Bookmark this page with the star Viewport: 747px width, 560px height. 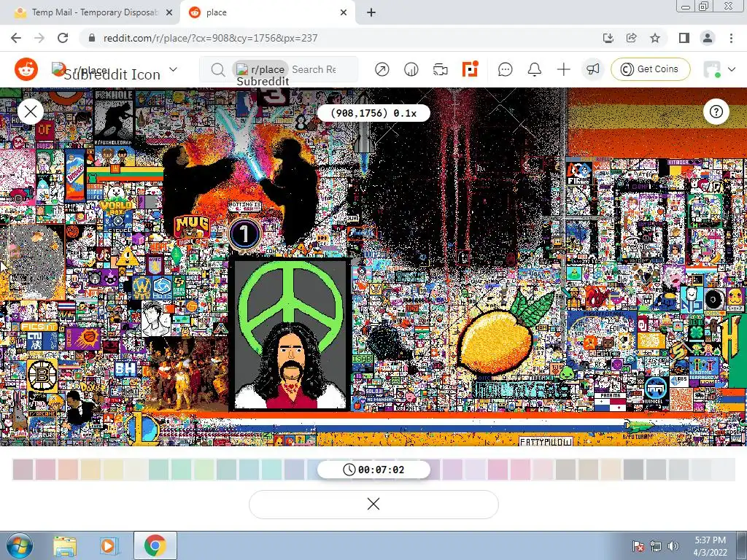(x=655, y=38)
